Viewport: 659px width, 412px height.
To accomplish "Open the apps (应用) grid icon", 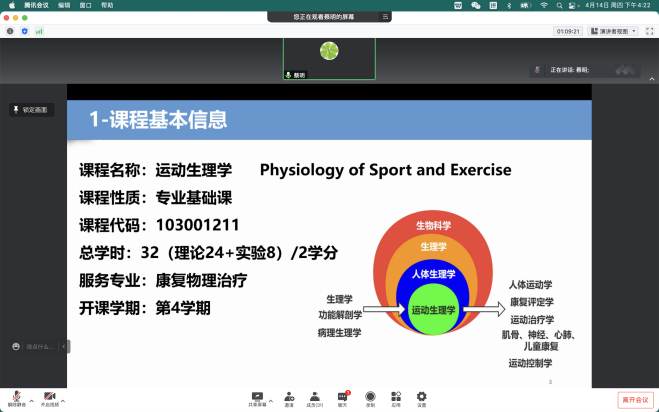I will click(x=396, y=397).
